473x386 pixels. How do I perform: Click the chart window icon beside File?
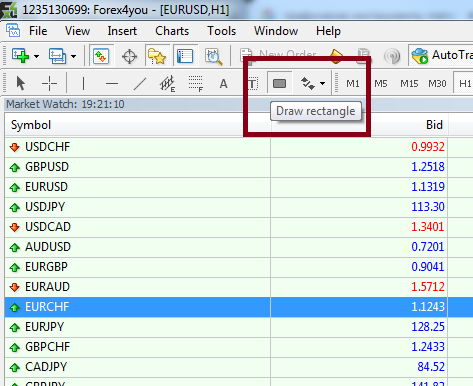point(13,30)
